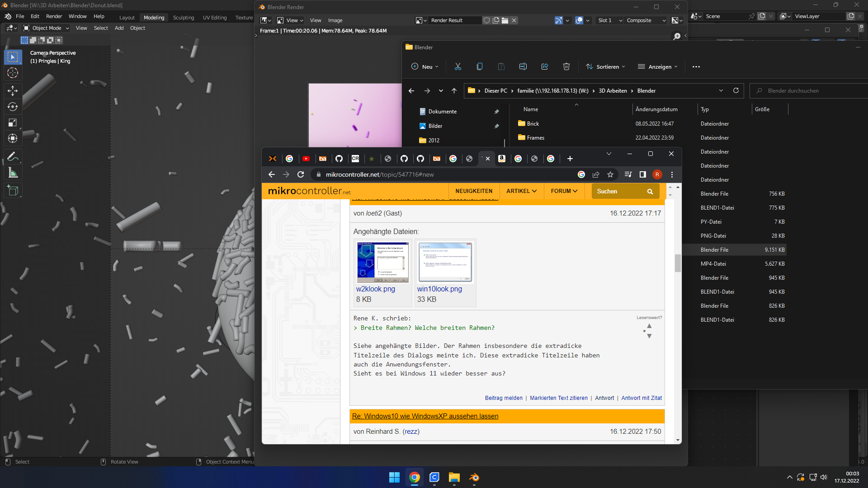Screen dimensions: 868x488
Task: Switch to the Sculpting workspace tab
Action: pos(184,18)
